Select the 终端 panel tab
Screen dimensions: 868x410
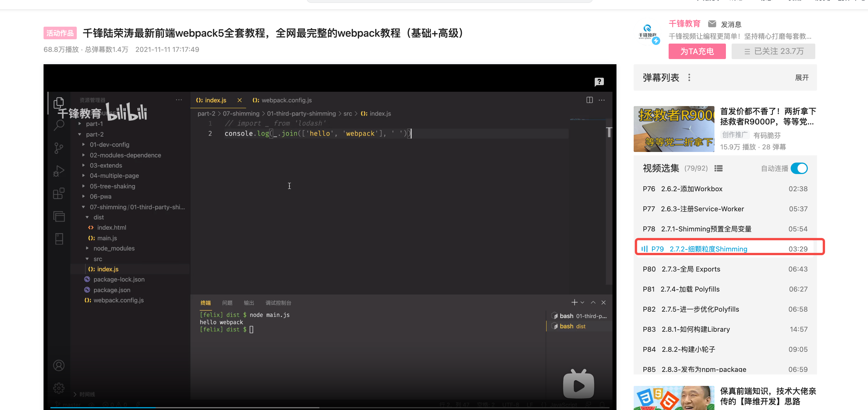(206, 303)
